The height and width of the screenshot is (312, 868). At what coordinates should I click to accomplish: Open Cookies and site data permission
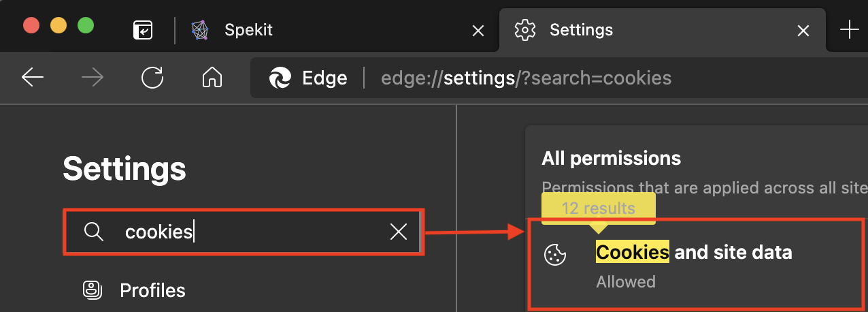[x=697, y=263]
